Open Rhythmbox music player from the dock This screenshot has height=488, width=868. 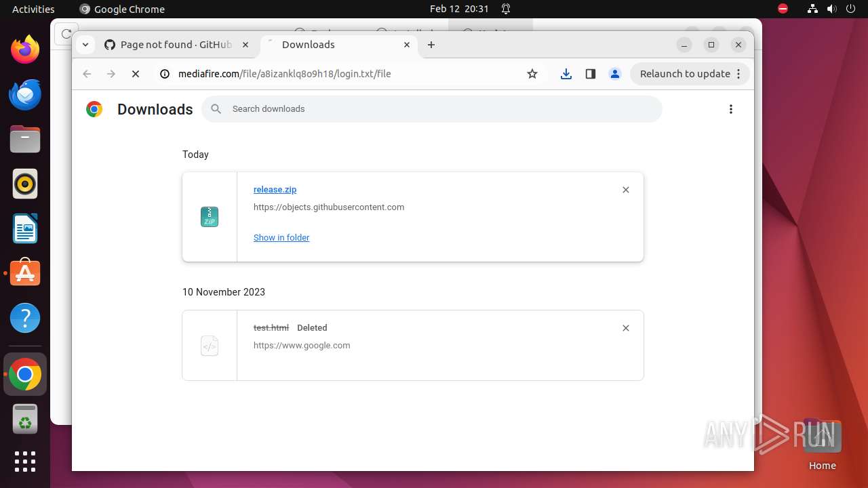[25, 184]
